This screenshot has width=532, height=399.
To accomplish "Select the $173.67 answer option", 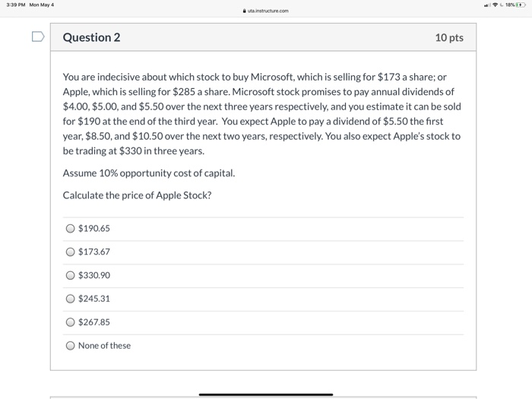I will (x=70, y=252).
